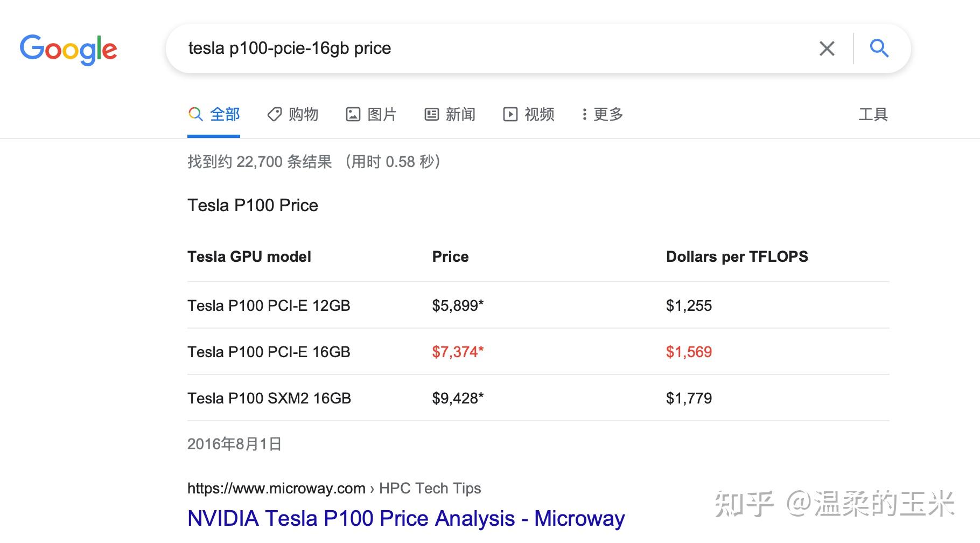Click the videos tab play icon

tap(510, 114)
